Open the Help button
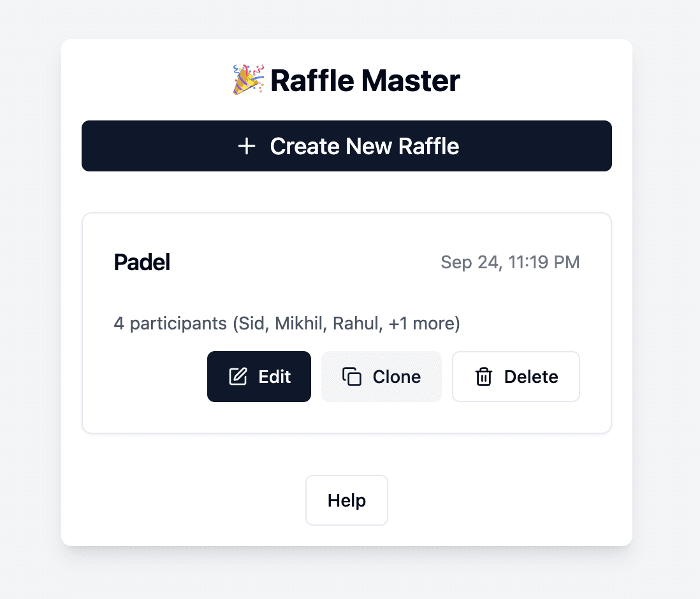Viewport: 700px width, 599px height. [x=347, y=500]
